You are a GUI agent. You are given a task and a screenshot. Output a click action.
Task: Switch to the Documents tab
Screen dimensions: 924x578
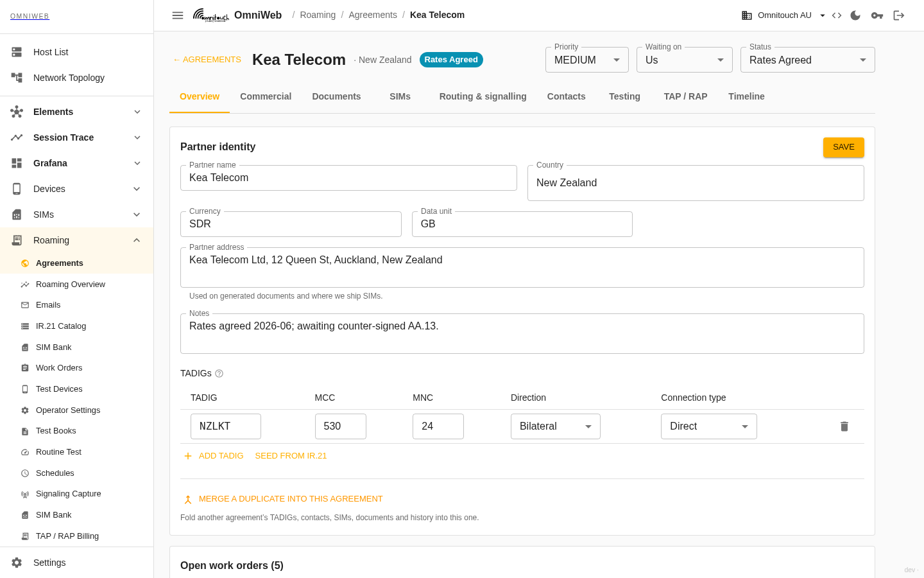click(336, 96)
